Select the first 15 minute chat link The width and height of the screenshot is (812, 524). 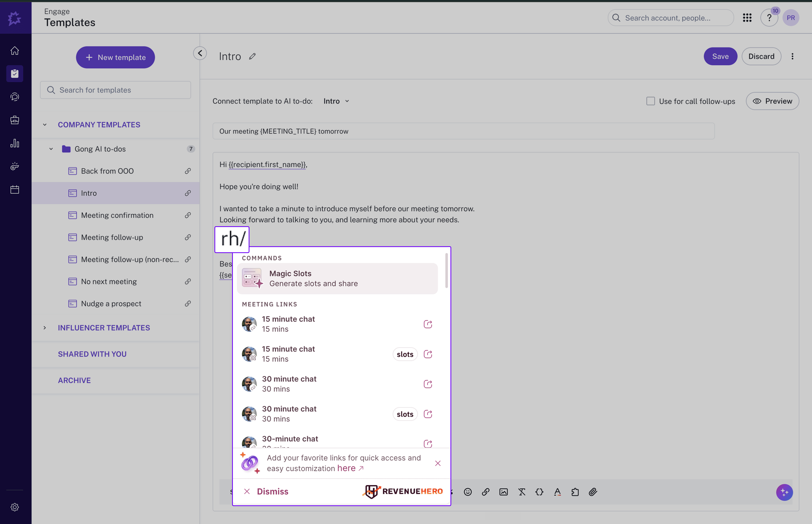337,324
